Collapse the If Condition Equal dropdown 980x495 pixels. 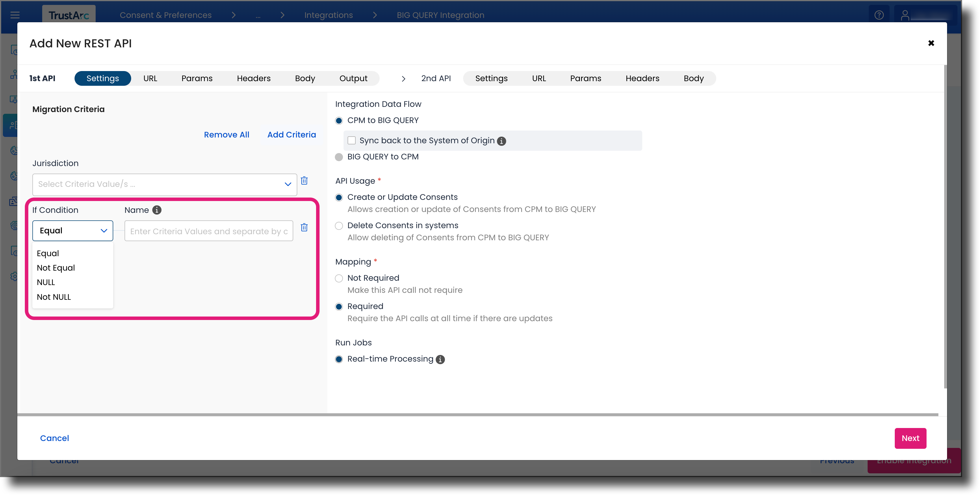[x=73, y=231]
